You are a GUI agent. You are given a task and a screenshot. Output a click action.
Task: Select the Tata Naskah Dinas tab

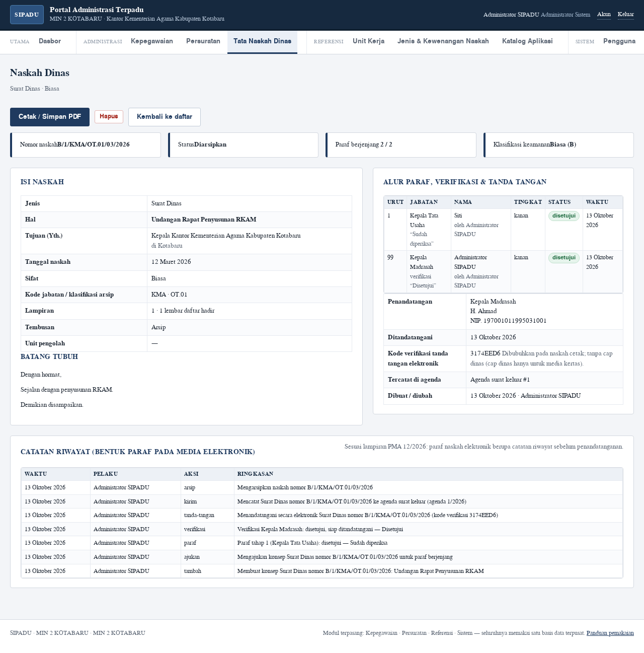coord(262,41)
